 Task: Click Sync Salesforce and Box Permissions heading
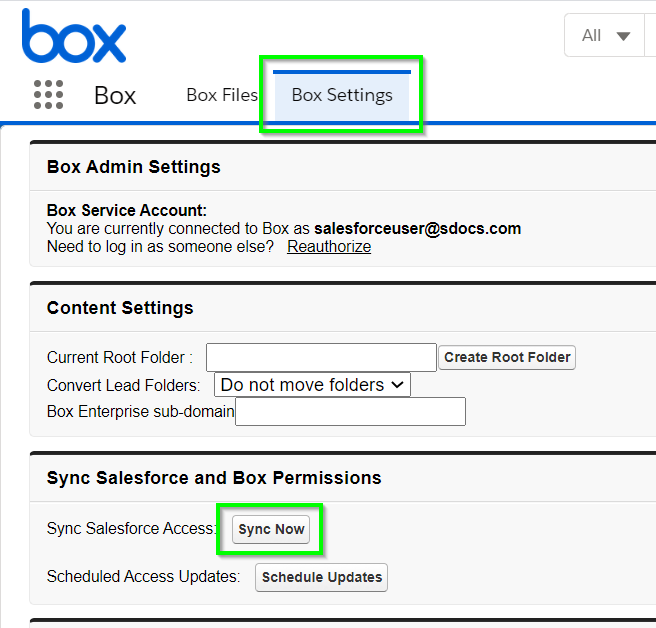coord(214,478)
